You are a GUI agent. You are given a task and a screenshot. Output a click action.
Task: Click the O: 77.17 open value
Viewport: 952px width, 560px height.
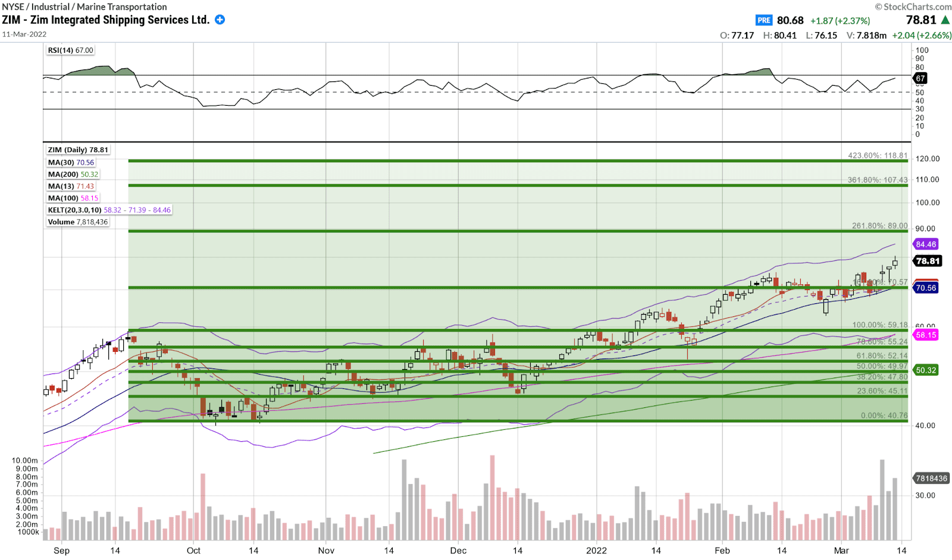coord(737,35)
